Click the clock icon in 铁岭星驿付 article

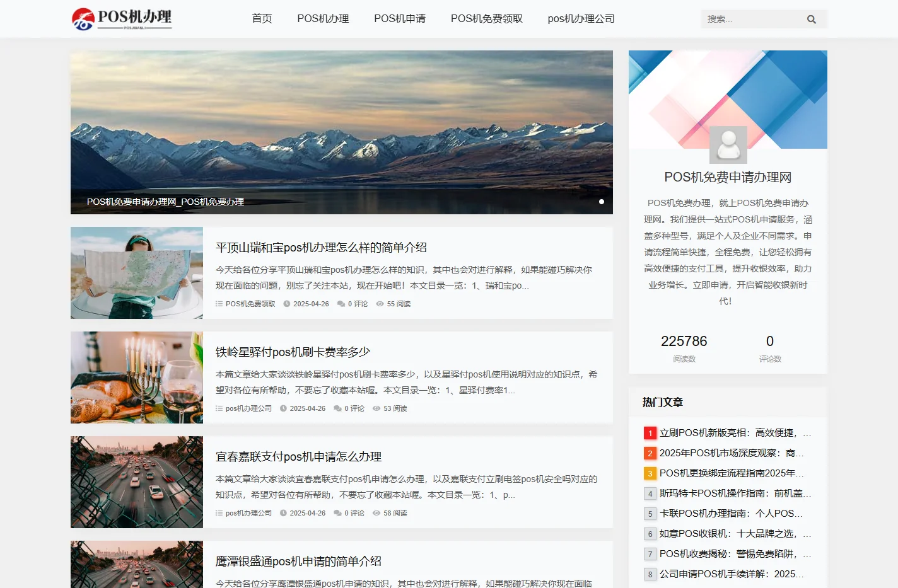tap(283, 408)
